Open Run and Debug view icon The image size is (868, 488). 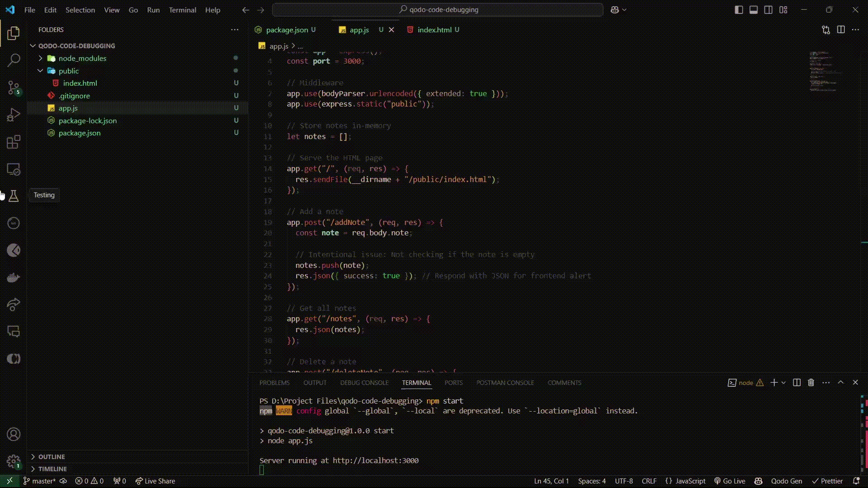pyautogui.click(x=14, y=115)
